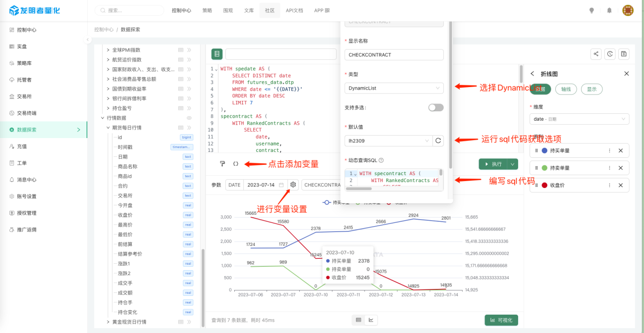This screenshot has width=644, height=333.
Task: Toggle 持买单量 legend in chart
Action: pos(336,202)
